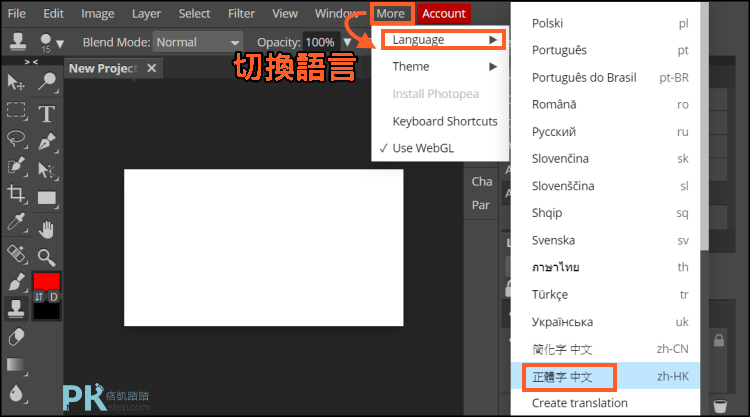750x417 pixels.
Task: Select the Rectangle Select tool
Action: pyautogui.click(x=17, y=111)
